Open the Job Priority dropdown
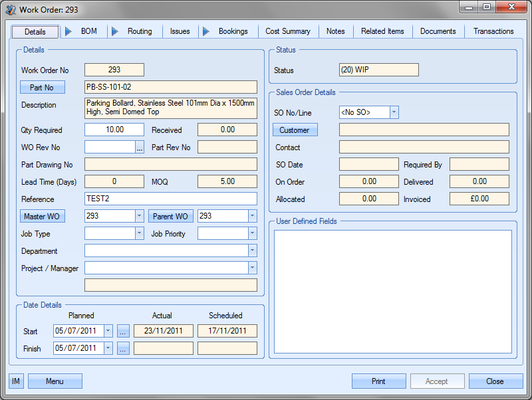The width and height of the screenshot is (532, 400). (252, 234)
